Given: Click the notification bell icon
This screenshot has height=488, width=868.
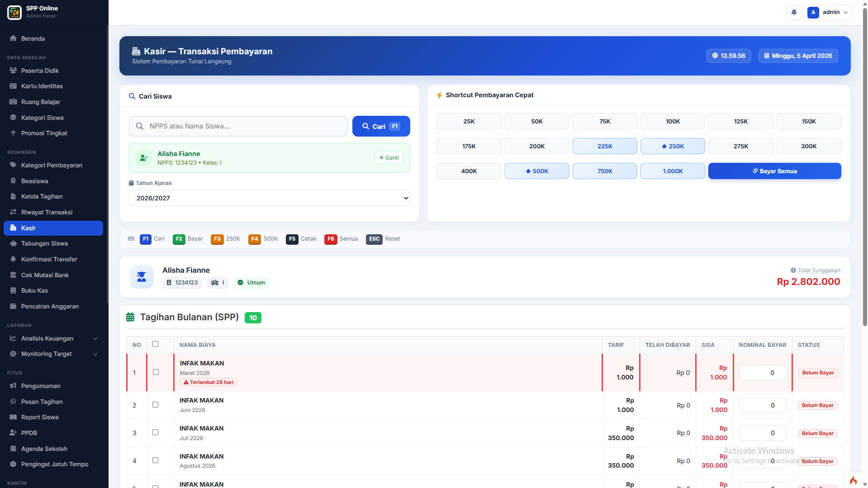Looking at the screenshot, I should click(794, 12).
